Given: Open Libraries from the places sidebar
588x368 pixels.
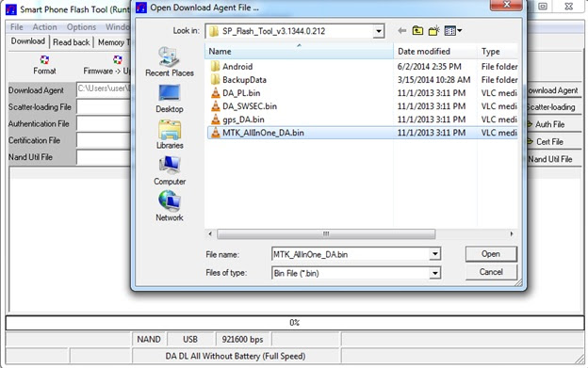Looking at the screenshot, I should click(x=170, y=135).
